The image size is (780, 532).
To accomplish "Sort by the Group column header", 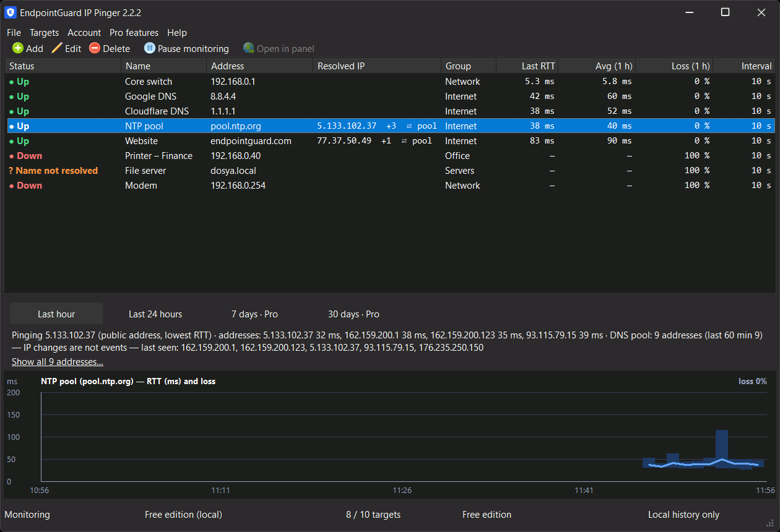I will click(469, 66).
